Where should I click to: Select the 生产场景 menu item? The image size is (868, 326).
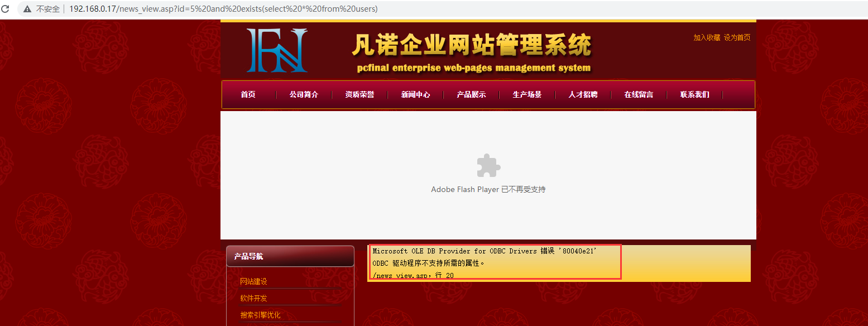tap(527, 94)
